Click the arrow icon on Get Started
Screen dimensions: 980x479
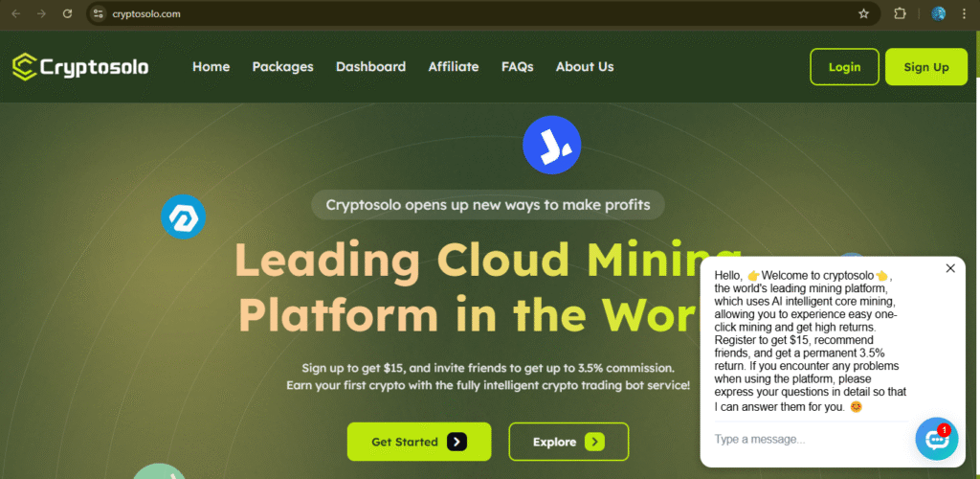point(457,442)
